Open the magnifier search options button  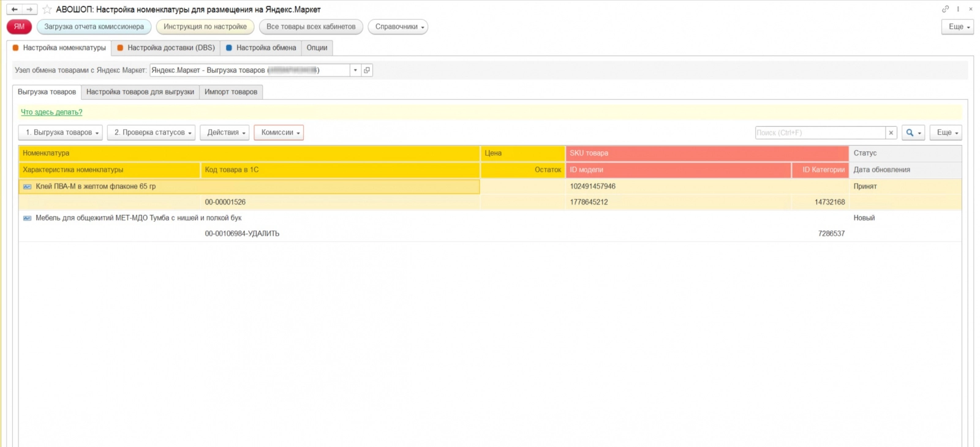[913, 133]
